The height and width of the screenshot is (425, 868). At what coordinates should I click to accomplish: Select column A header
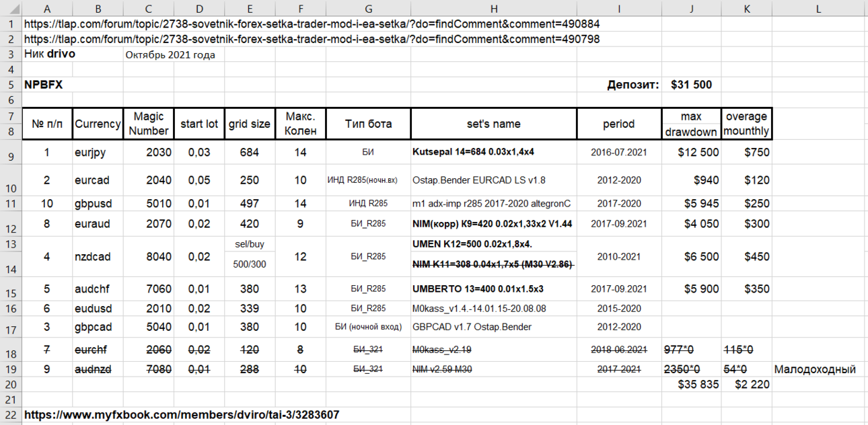point(47,8)
